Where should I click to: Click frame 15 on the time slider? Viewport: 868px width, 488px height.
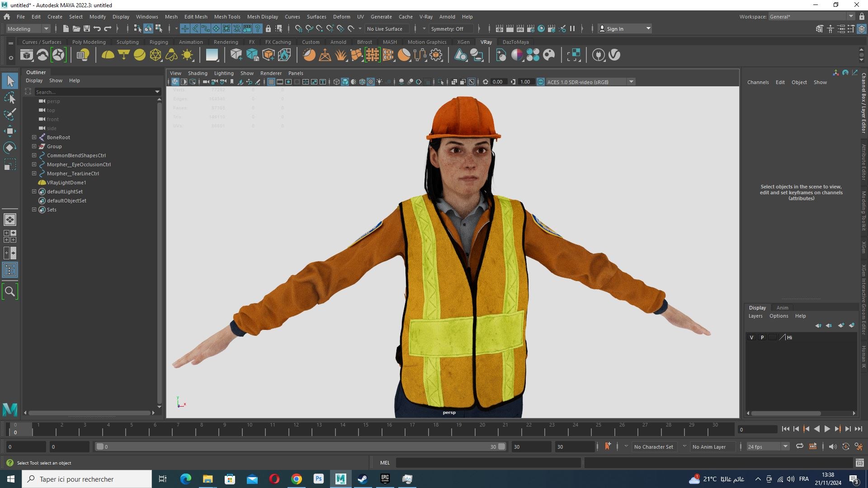coord(366,428)
